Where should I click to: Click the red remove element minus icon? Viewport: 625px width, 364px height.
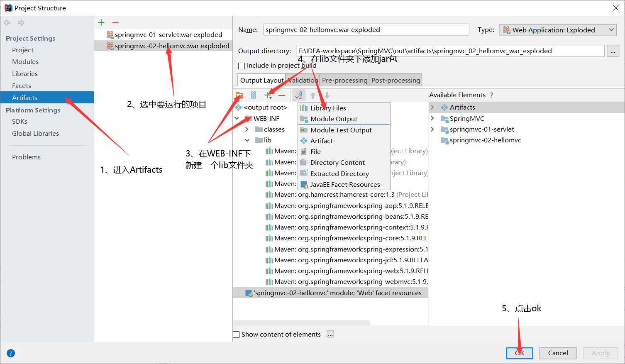point(282,95)
